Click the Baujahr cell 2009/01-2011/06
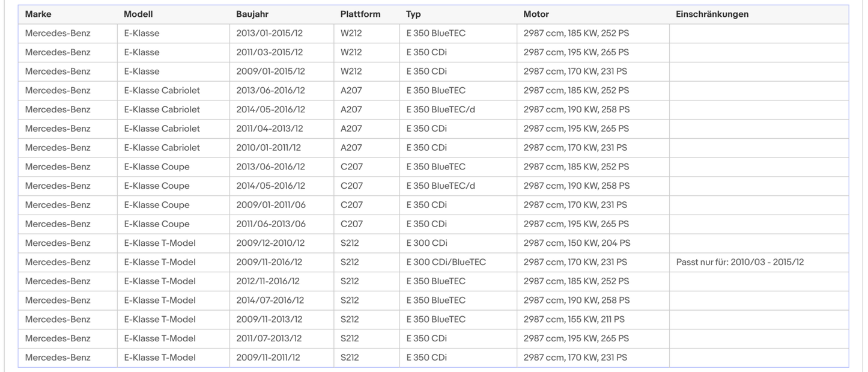The width and height of the screenshot is (868, 372). (270, 205)
